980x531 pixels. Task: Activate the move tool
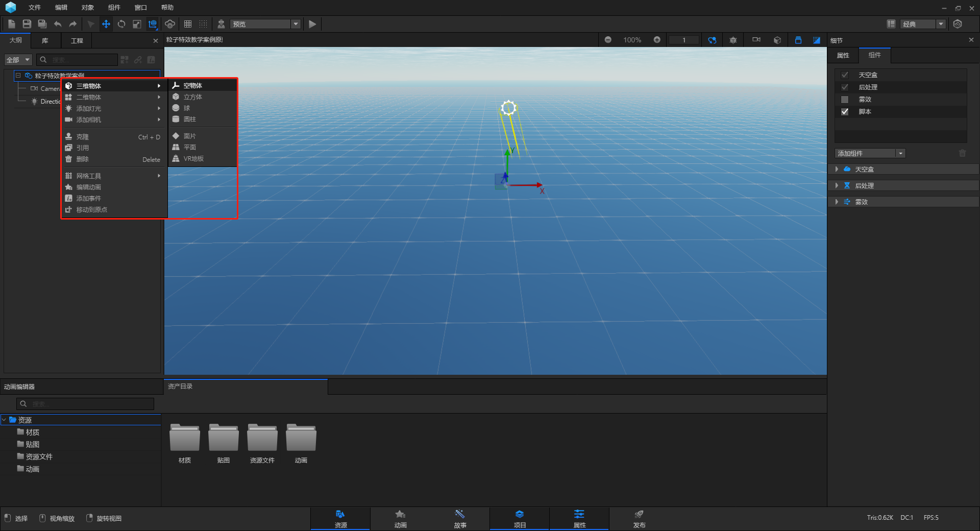click(106, 24)
